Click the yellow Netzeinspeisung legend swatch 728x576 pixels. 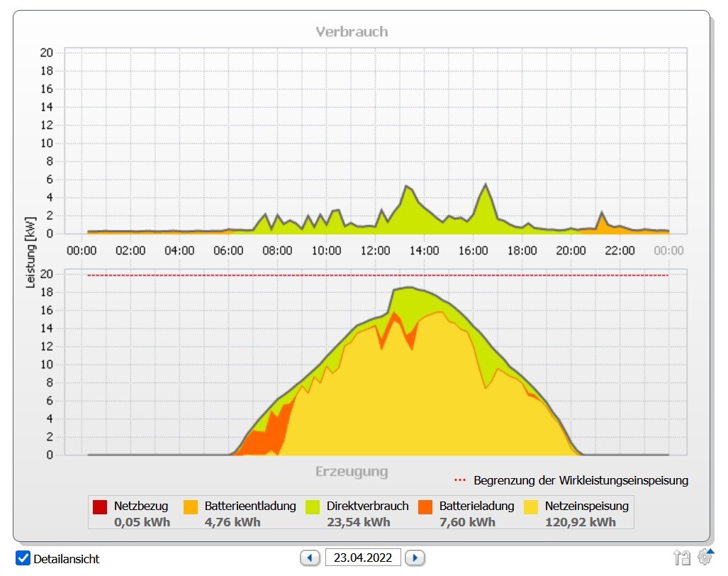pyautogui.click(x=531, y=506)
